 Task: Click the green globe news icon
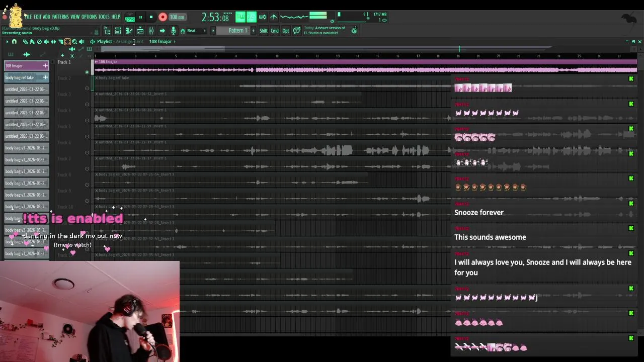pyautogui.click(x=354, y=30)
